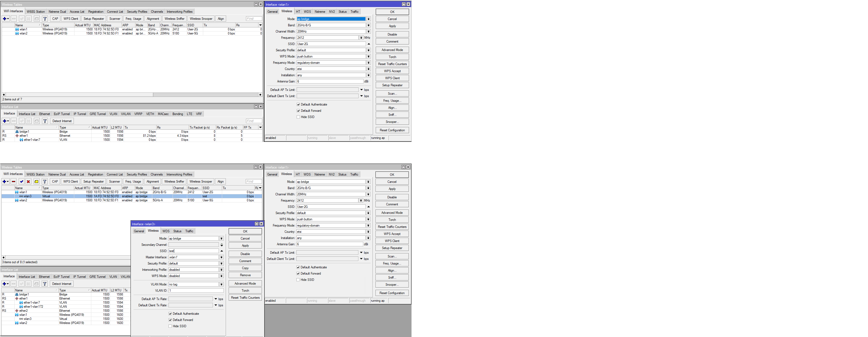The image size is (868, 337).
Task: Switch to WDS tab in wlan3 dialog
Action: [166, 231]
